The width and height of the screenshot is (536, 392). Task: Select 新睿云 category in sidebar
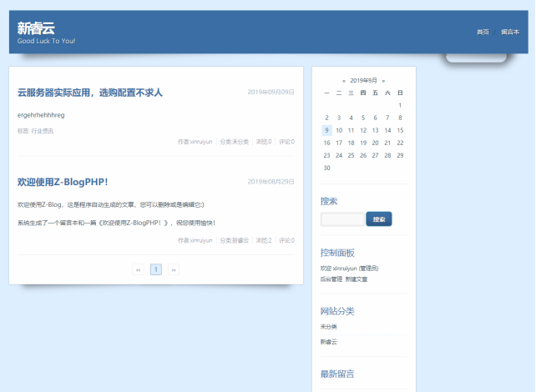(x=328, y=342)
